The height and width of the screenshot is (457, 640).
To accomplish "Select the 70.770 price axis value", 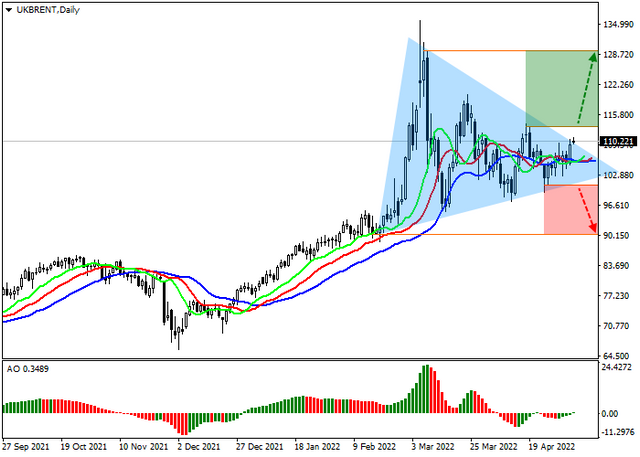I will [616, 326].
